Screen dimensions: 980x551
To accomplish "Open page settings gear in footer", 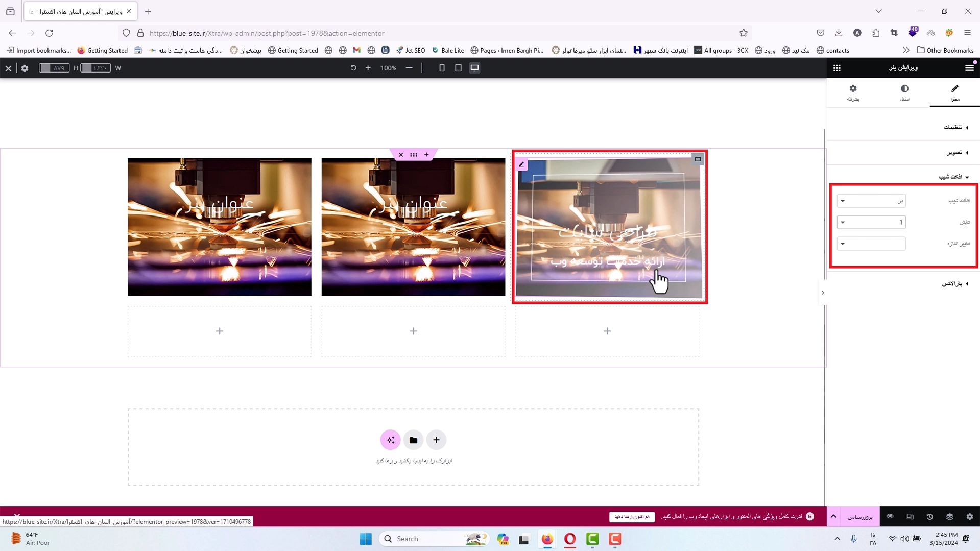I will [969, 517].
